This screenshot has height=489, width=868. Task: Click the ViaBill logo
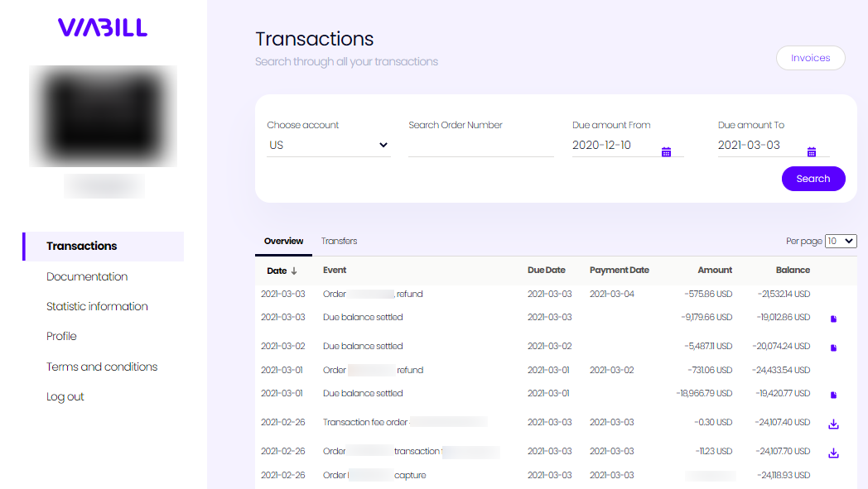point(103,27)
